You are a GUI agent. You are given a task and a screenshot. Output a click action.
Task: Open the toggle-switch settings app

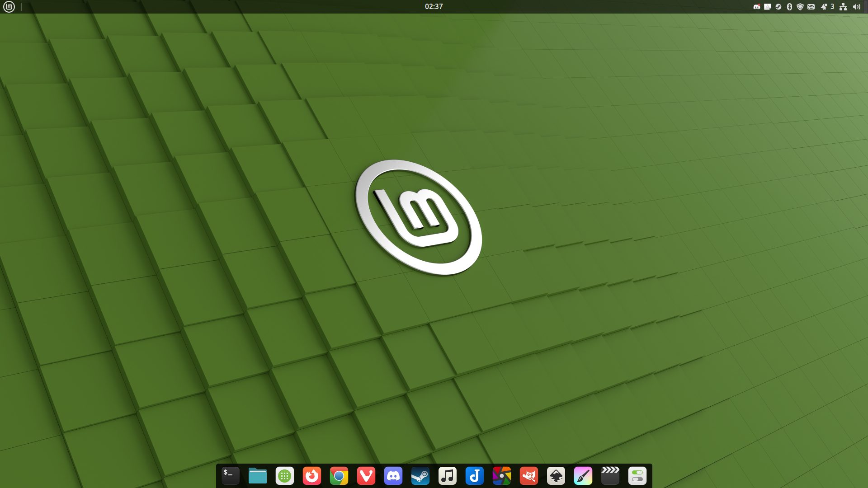point(637,476)
